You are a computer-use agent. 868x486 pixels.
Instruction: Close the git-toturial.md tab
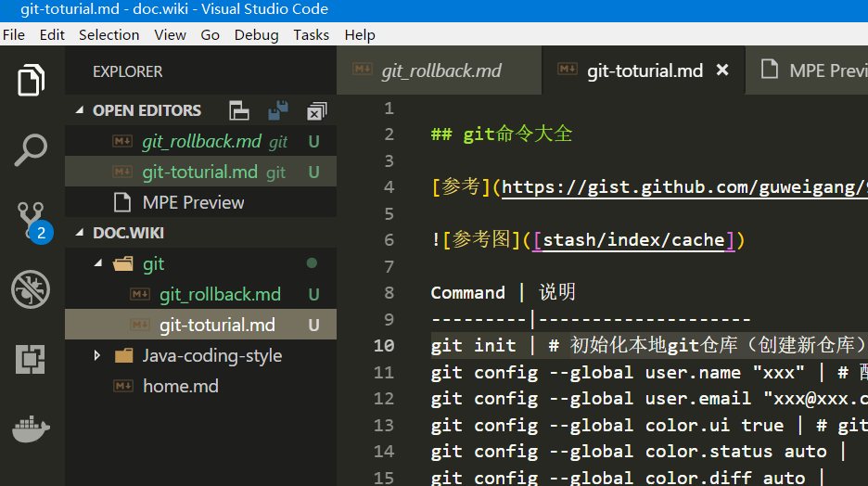722,70
